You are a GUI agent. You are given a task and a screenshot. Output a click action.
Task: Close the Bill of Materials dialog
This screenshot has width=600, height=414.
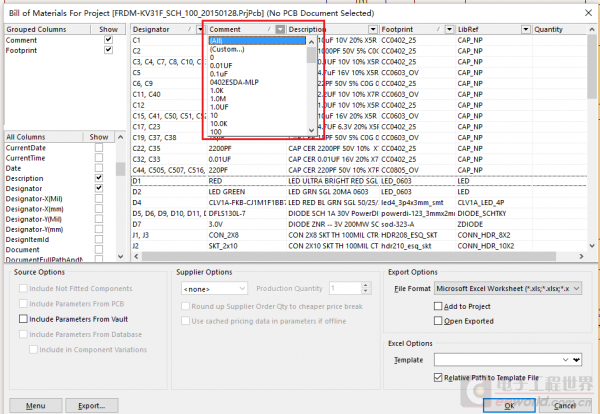pyautogui.click(x=589, y=13)
